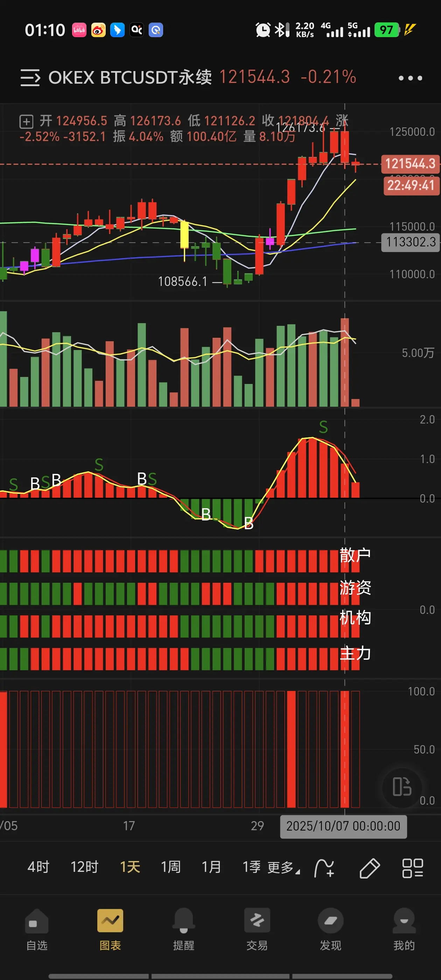Tap the 121544.3 current price label

click(410, 163)
